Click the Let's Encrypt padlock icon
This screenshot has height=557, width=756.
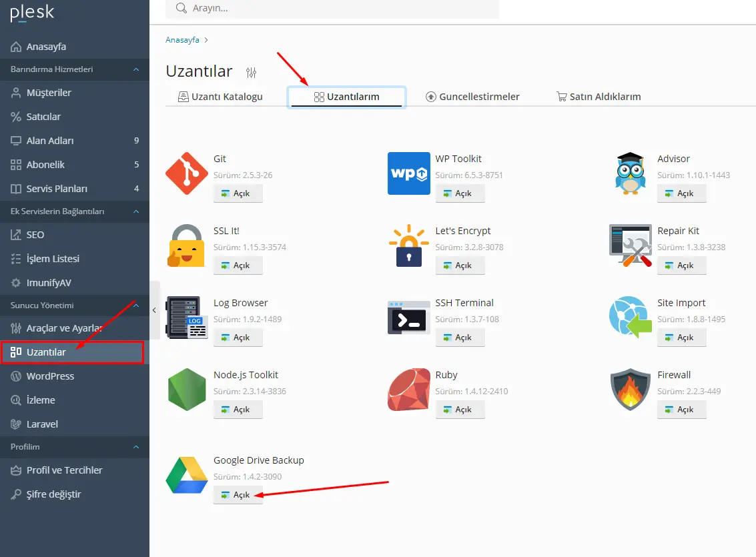point(408,245)
